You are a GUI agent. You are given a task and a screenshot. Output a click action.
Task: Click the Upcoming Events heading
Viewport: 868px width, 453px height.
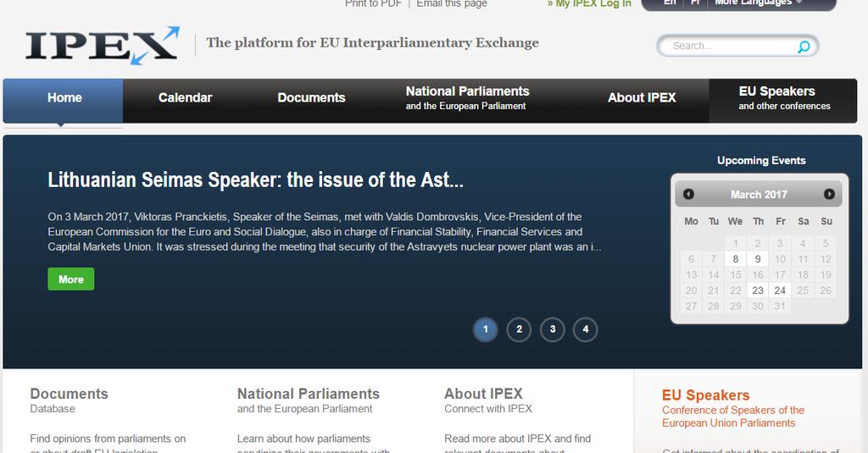click(761, 160)
